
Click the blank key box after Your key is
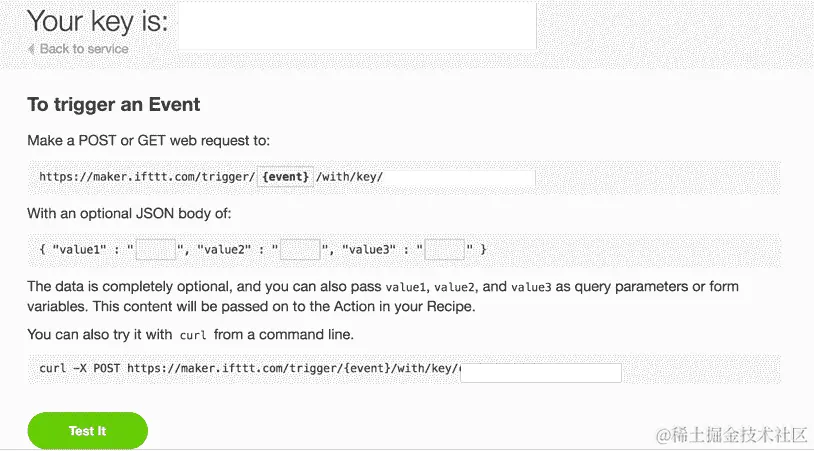356,25
